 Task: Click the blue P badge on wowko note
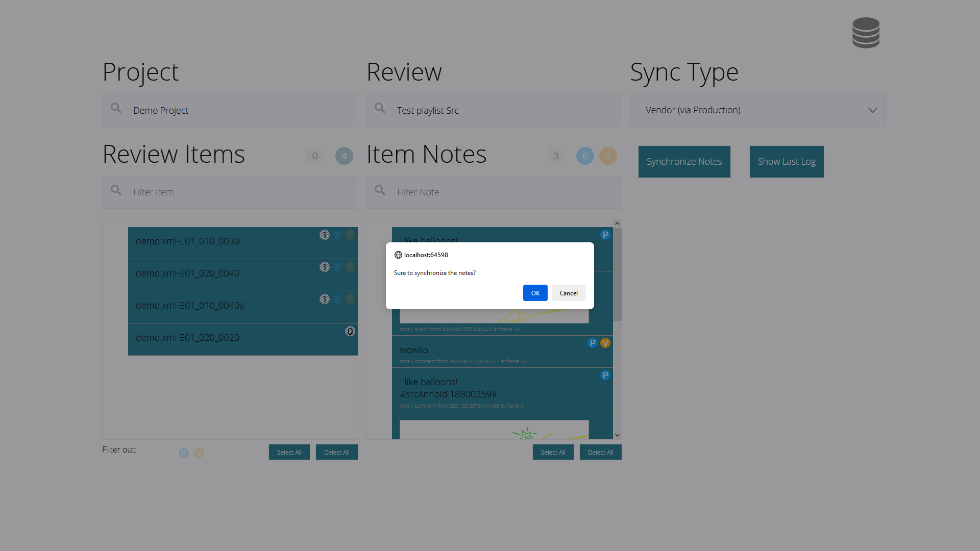(x=592, y=343)
